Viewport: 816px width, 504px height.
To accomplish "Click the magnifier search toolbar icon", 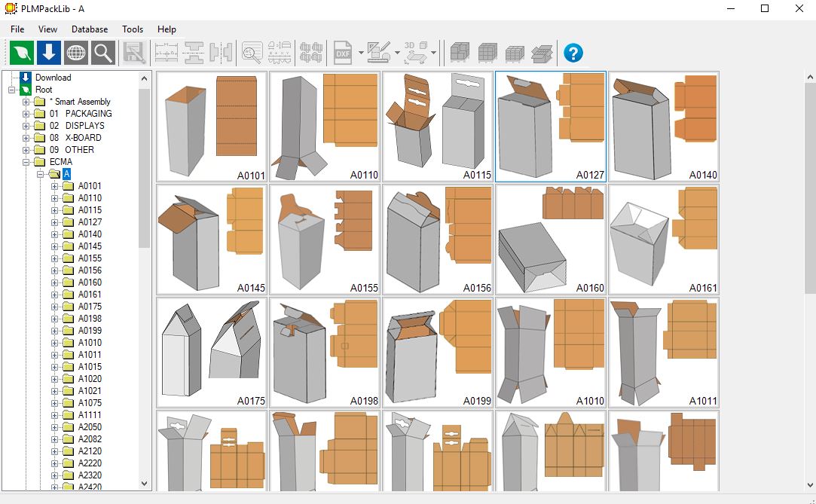I will (103, 53).
